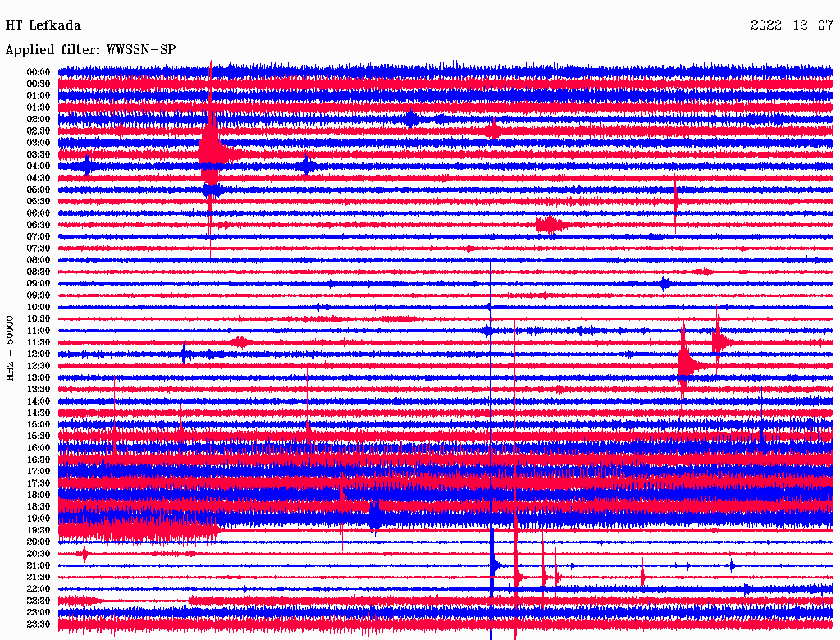The height and width of the screenshot is (640, 840).
Task: Select the 06:00 time label
Action: pyautogui.click(x=38, y=213)
